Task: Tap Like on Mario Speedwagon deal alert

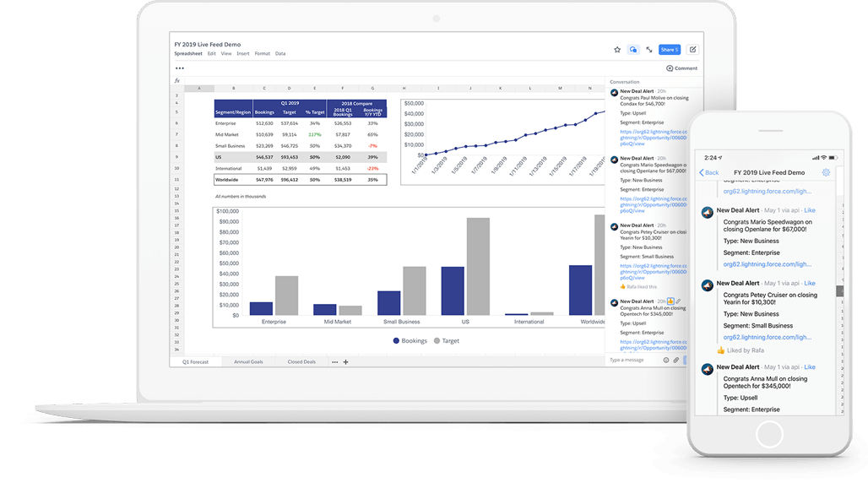Action: 810,210
